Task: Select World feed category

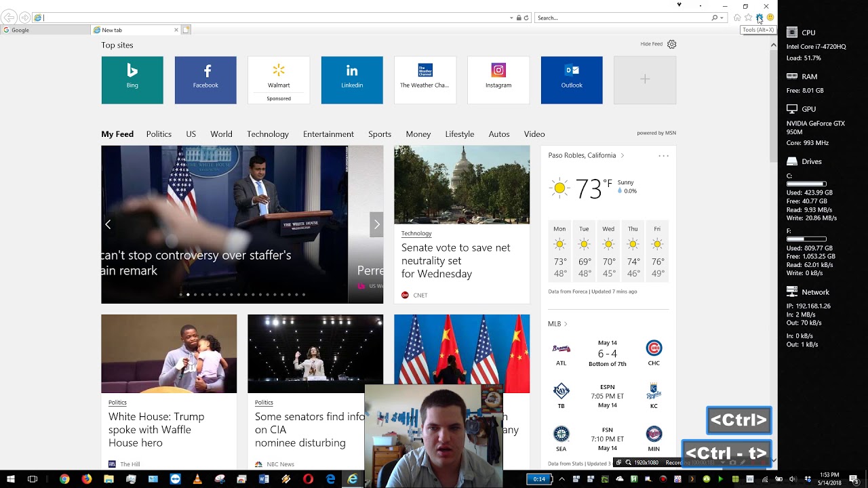Action: click(221, 134)
